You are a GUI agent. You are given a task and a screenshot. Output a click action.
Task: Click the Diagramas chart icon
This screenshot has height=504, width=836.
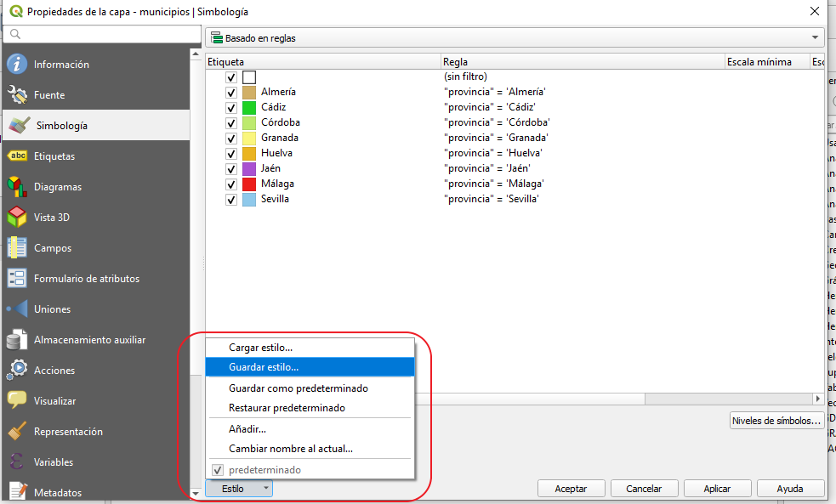pyautogui.click(x=17, y=186)
